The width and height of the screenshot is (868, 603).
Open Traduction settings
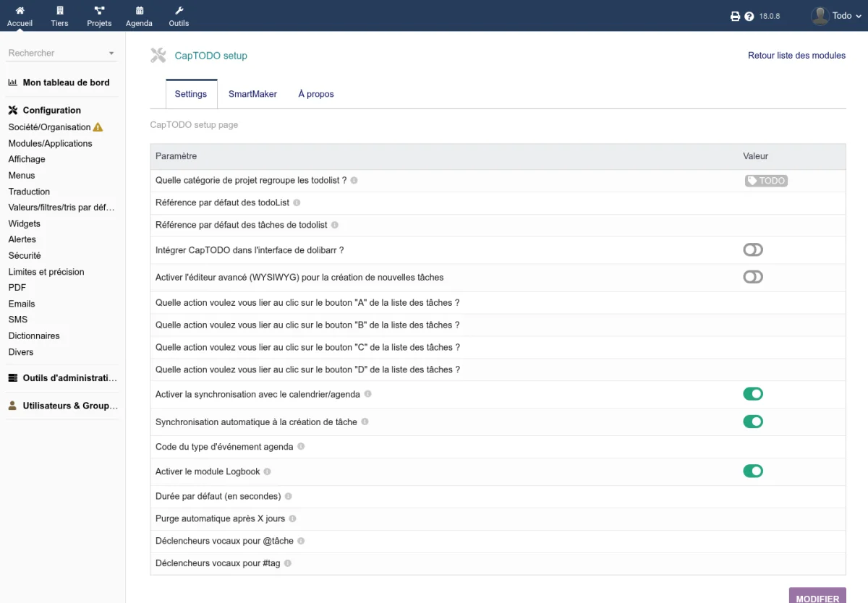(29, 192)
